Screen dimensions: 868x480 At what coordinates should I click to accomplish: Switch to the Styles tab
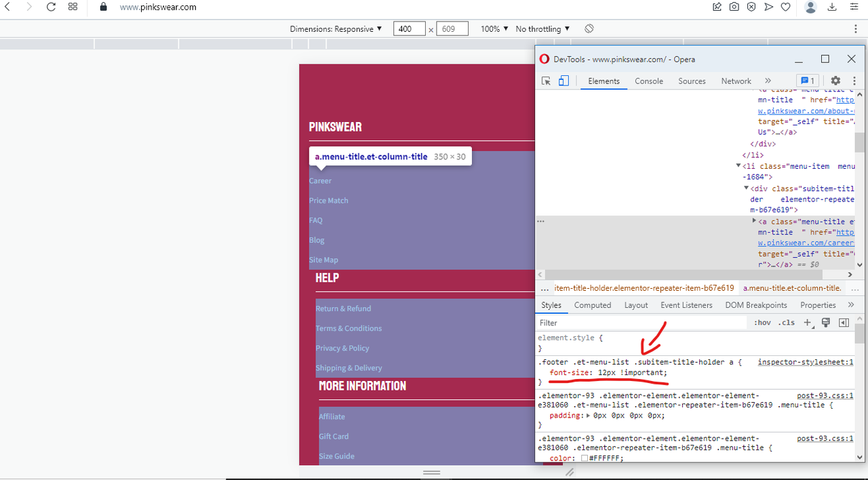pyautogui.click(x=551, y=305)
